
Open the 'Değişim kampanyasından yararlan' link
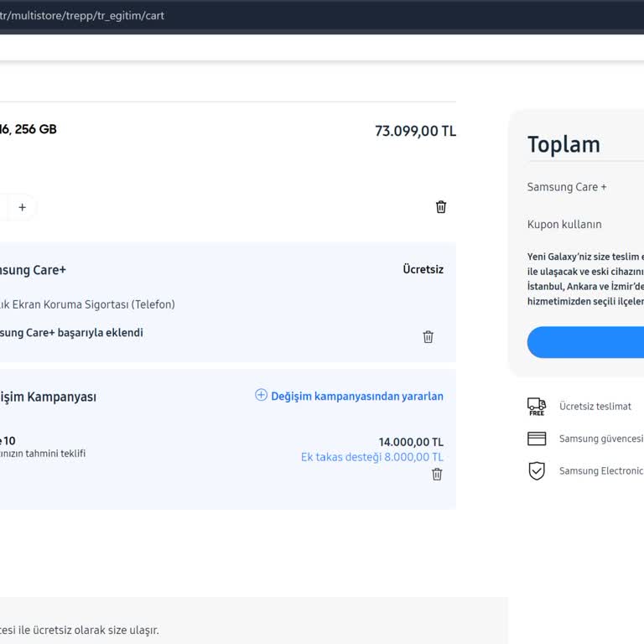point(356,397)
